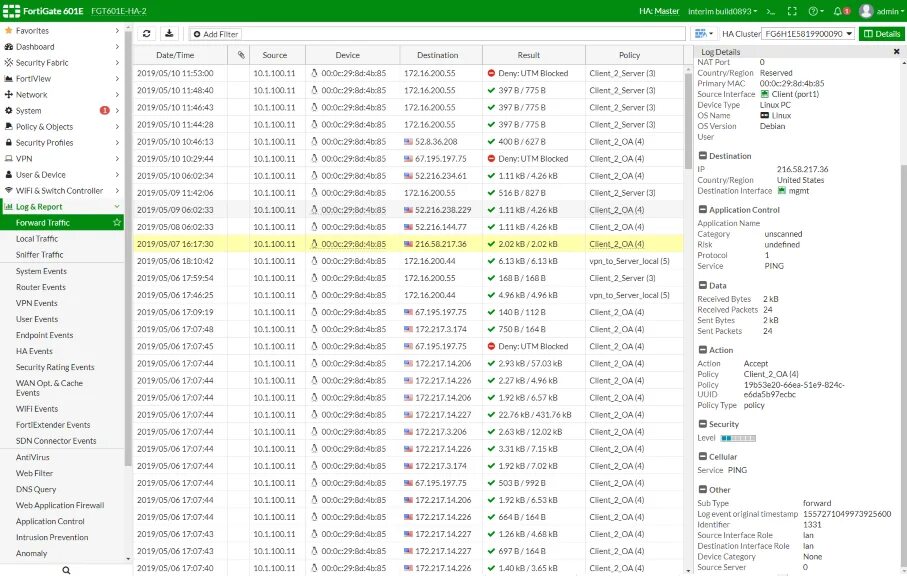Toggle fullscreen mode icon
Viewport: 907px width, 576px height.
tap(792, 11)
